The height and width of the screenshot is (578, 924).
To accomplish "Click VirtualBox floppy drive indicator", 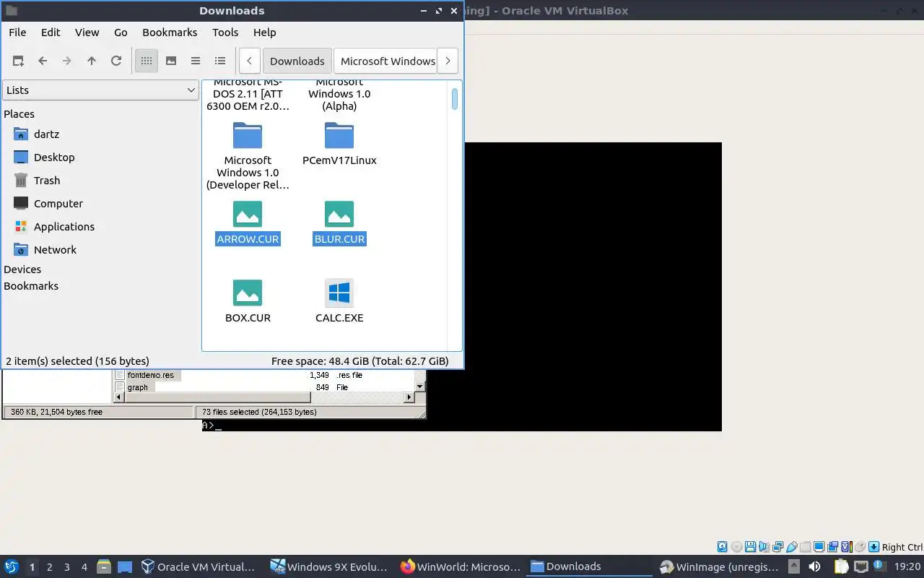I will [x=751, y=547].
